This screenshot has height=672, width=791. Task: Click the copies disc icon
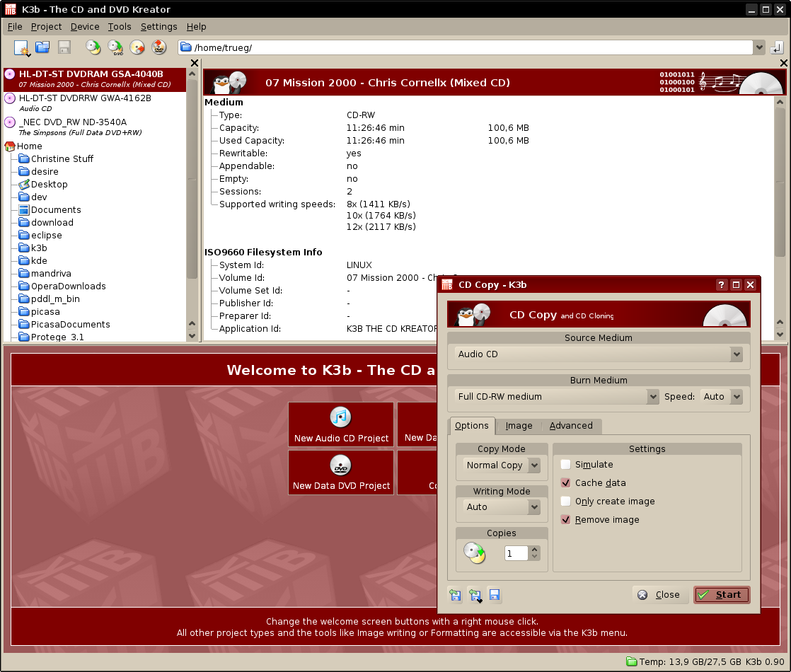[x=474, y=553]
